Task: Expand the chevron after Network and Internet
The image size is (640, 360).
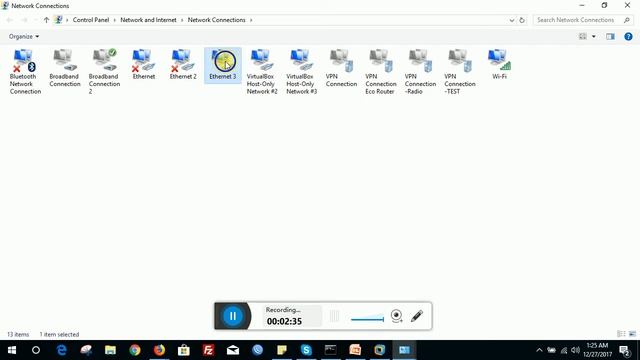Action: tap(182, 20)
